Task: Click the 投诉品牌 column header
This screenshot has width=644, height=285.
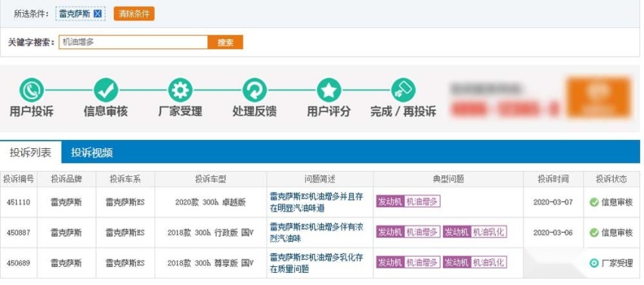Action: pyautogui.click(x=67, y=179)
